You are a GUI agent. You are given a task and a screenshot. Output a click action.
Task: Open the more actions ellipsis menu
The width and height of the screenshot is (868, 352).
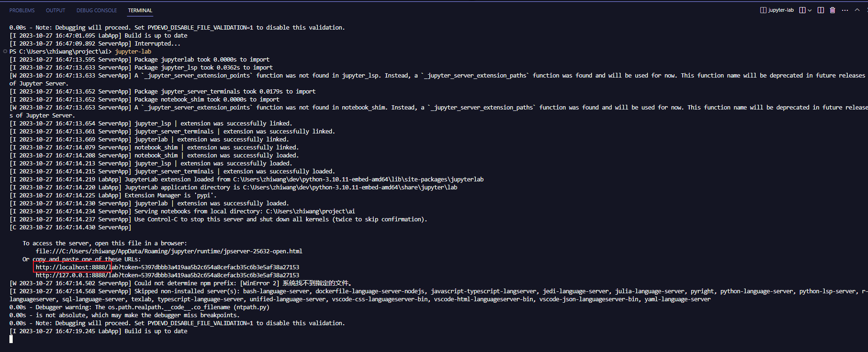coord(845,10)
